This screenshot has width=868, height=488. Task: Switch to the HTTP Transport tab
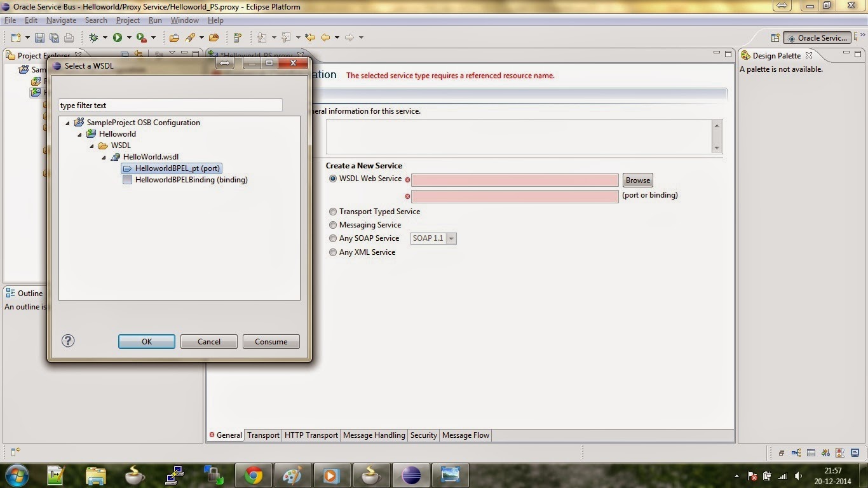point(311,435)
